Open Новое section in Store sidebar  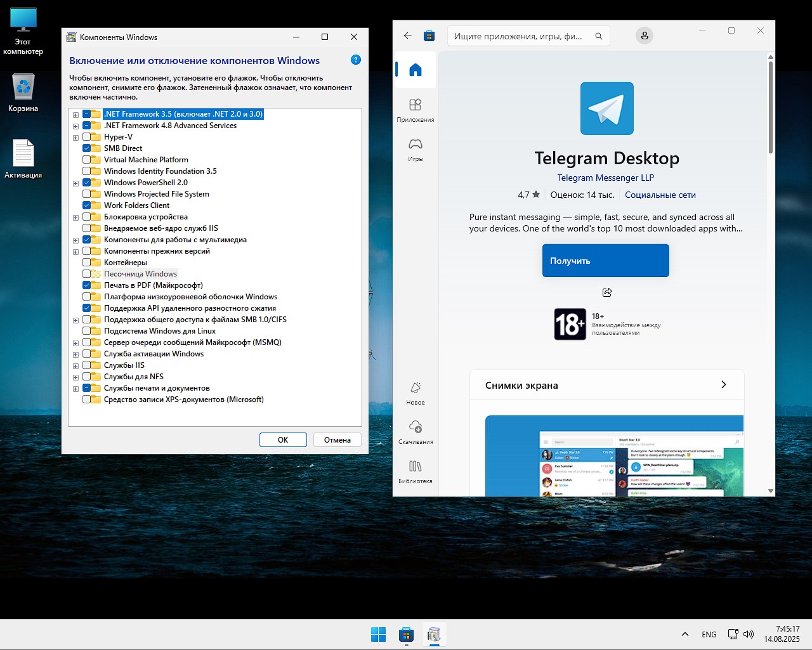click(x=416, y=393)
